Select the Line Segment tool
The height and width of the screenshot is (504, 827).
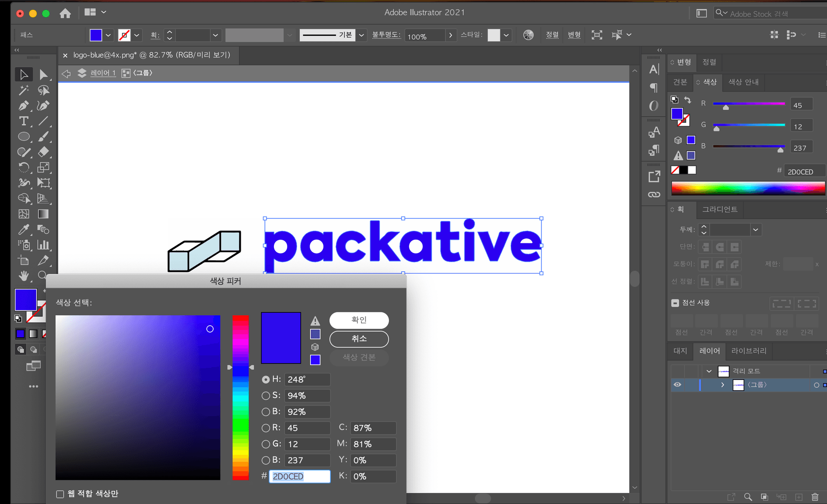point(43,121)
